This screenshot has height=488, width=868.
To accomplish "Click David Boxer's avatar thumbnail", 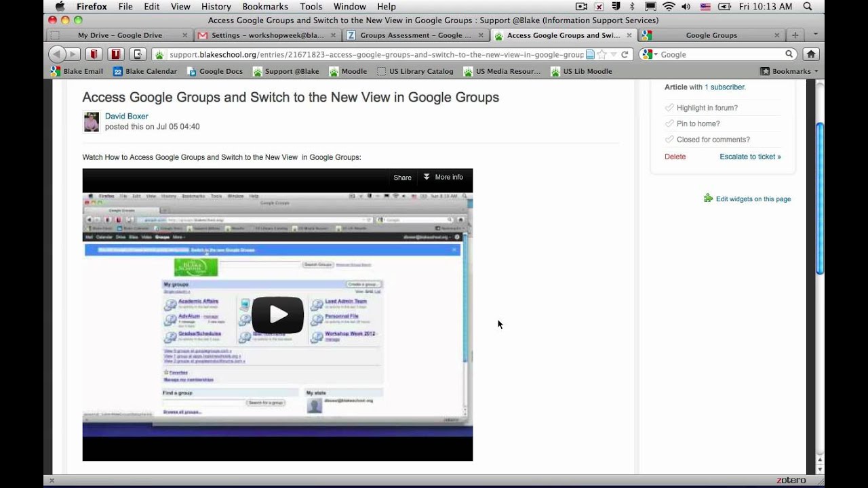I will coord(92,122).
